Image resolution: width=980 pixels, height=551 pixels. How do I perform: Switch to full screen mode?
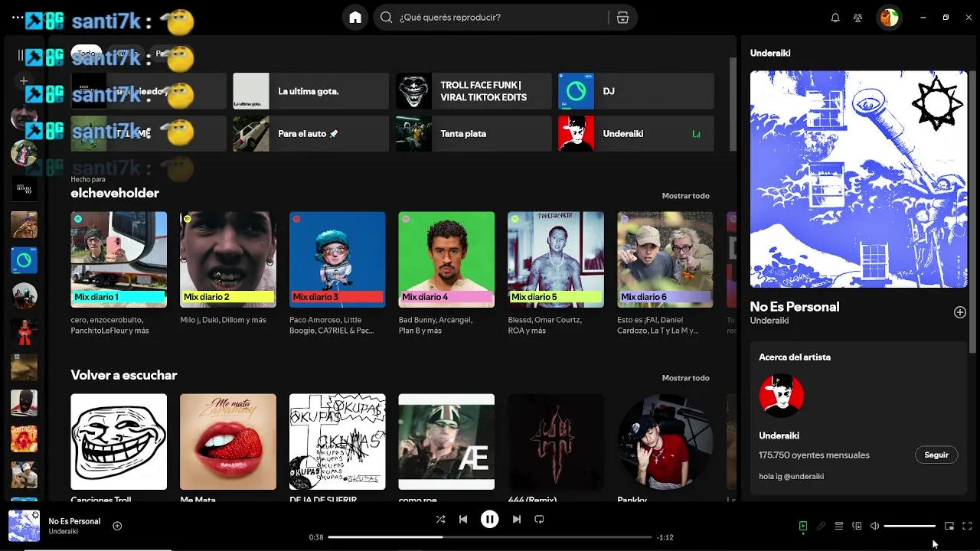967,526
